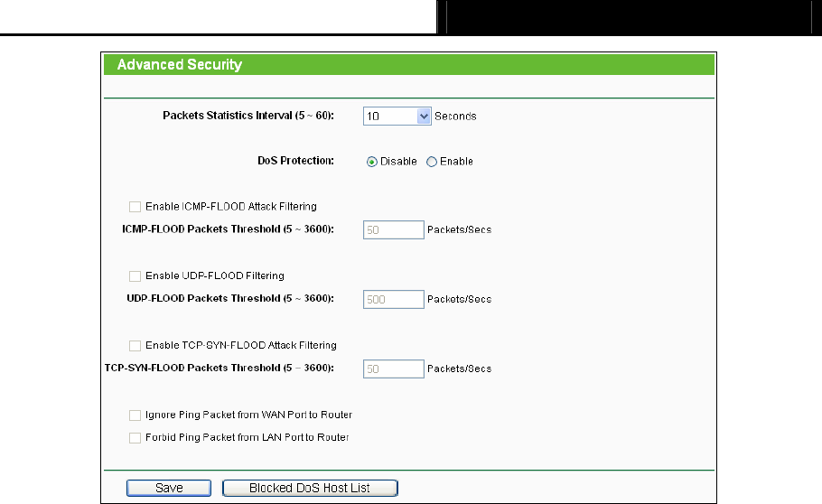Viewport: 822px width, 504px height.
Task: Click the Packets Statistics Interval label
Action: (x=248, y=116)
